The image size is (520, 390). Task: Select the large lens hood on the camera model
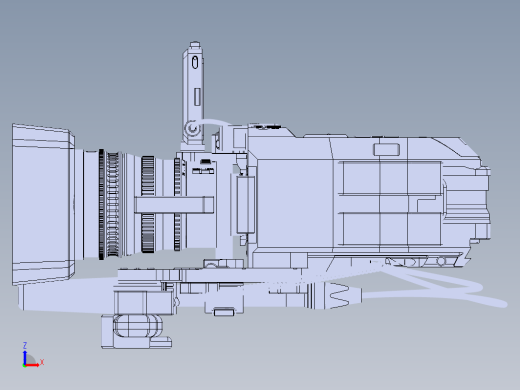point(43,204)
